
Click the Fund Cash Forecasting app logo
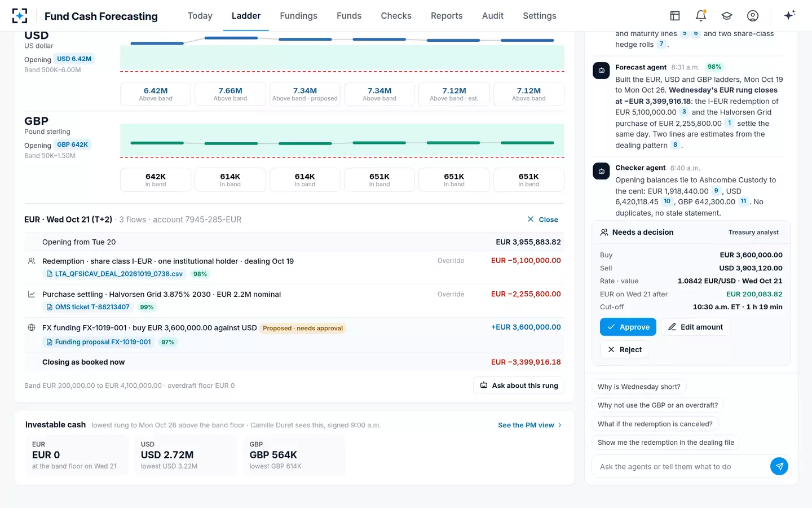[x=20, y=16]
